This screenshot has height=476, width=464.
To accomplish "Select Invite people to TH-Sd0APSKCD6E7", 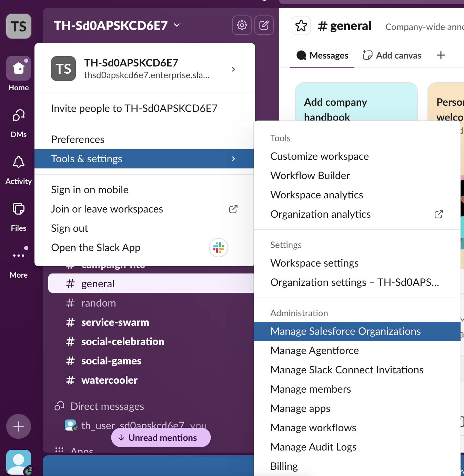I will pyautogui.click(x=145, y=108).
